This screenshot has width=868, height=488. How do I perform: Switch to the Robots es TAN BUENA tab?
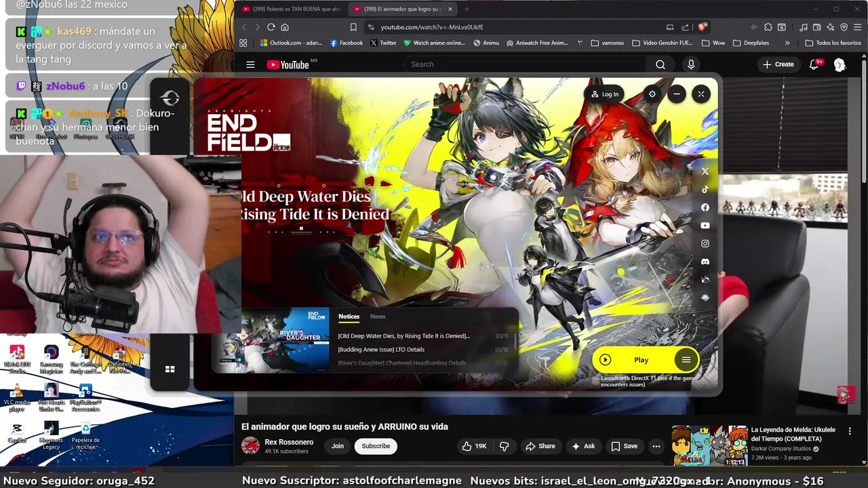tap(291, 9)
